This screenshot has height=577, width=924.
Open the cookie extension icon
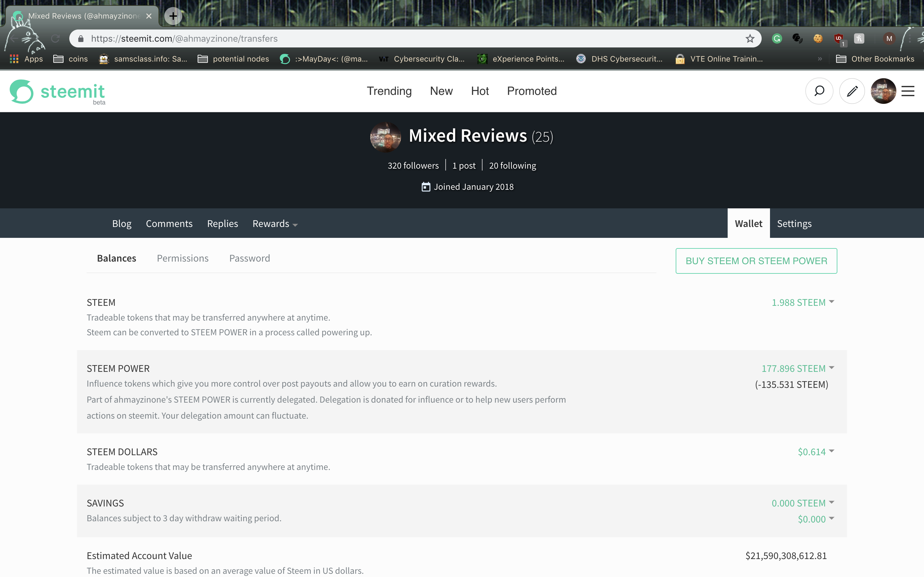tap(818, 38)
